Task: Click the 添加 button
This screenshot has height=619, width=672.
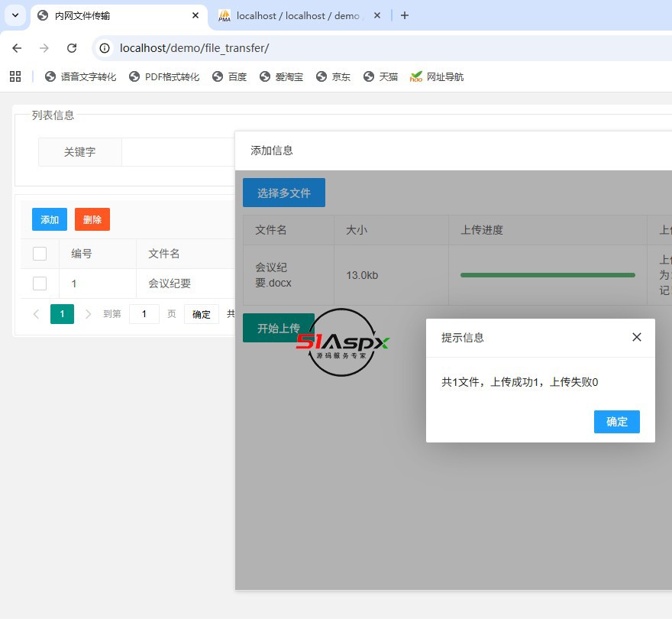Action: click(49, 219)
